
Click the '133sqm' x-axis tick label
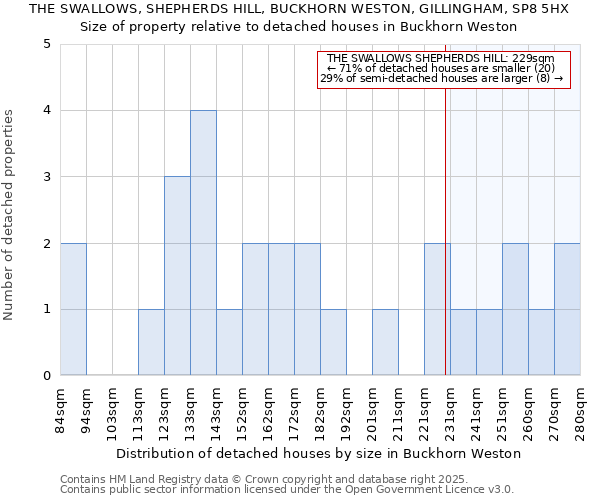pos(190,415)
